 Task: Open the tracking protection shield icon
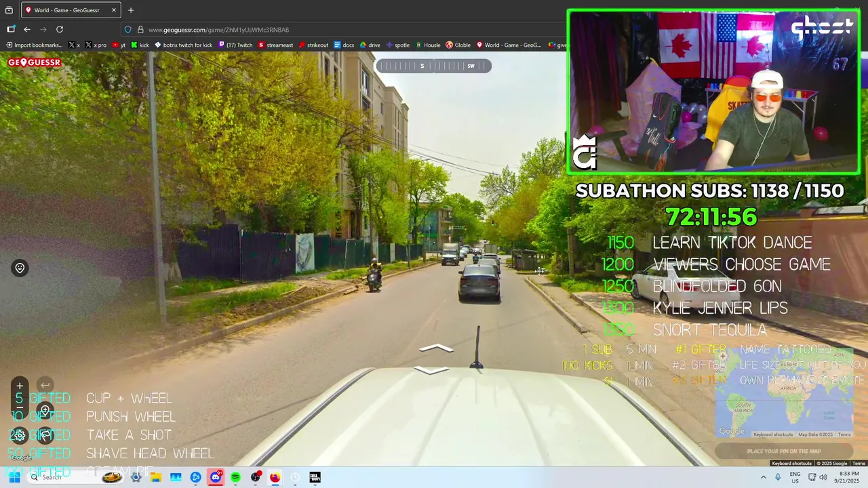tap(127, 30)
